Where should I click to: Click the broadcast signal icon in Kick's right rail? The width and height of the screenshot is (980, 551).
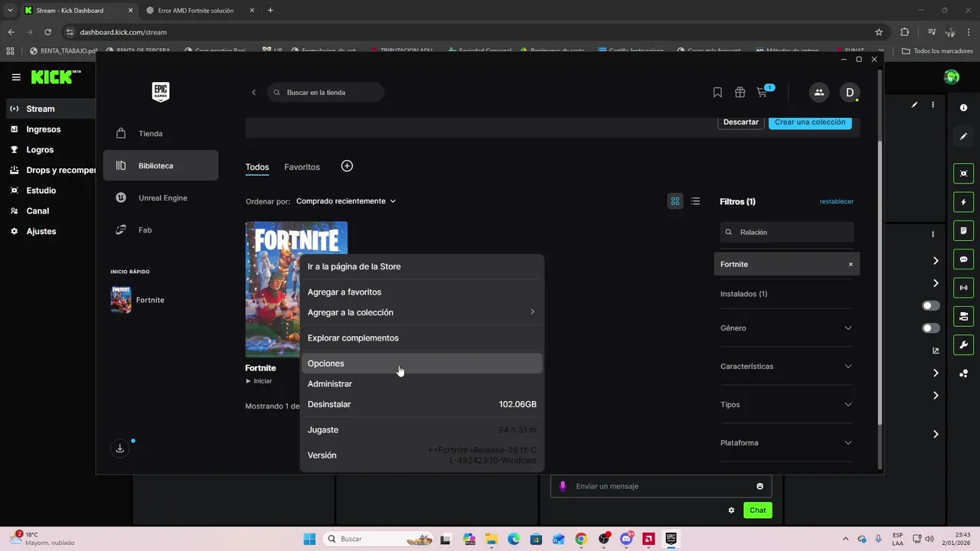pyautogui.click(x=964, y=288)
